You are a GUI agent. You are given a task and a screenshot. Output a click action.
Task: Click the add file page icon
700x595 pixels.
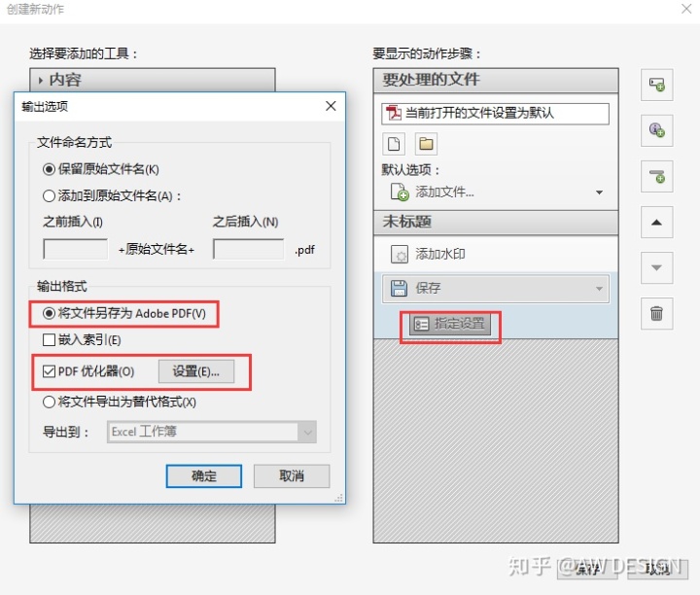click(394, 144)
